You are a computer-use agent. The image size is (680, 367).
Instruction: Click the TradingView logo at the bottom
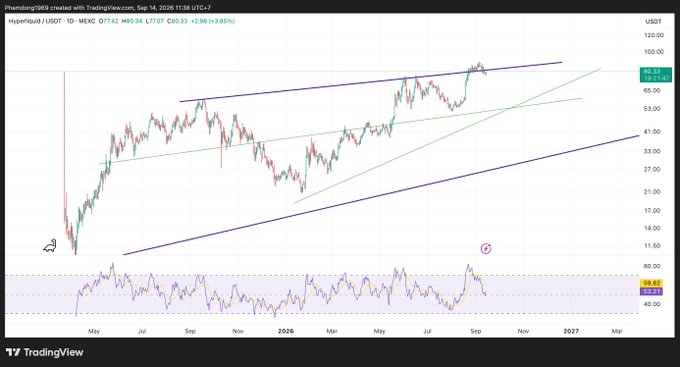(x=44, y=352)
